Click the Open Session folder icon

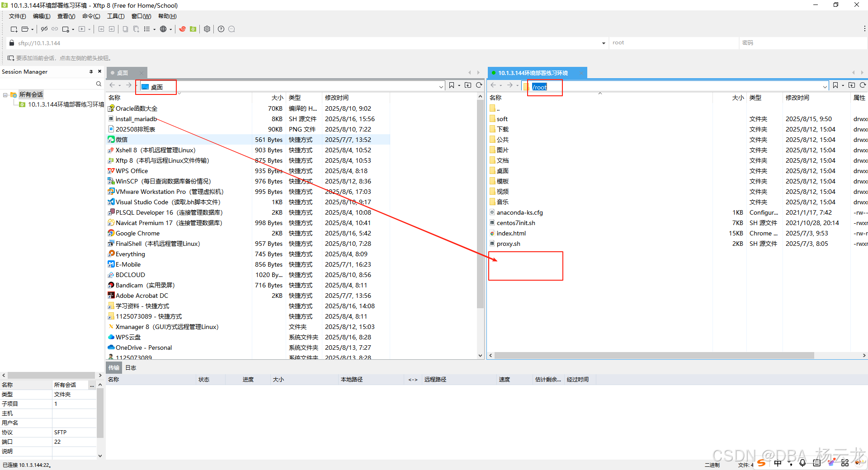tap(25, 29)
